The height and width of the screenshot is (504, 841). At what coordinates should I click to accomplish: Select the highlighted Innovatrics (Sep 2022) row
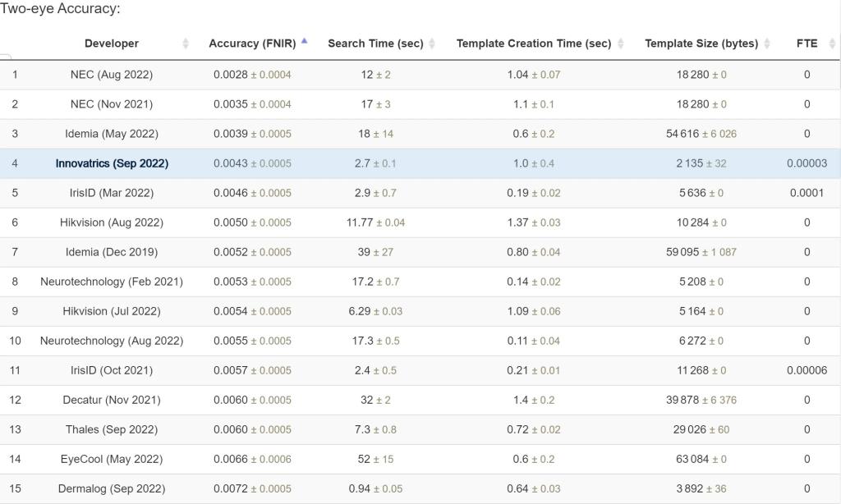(420, 163)
